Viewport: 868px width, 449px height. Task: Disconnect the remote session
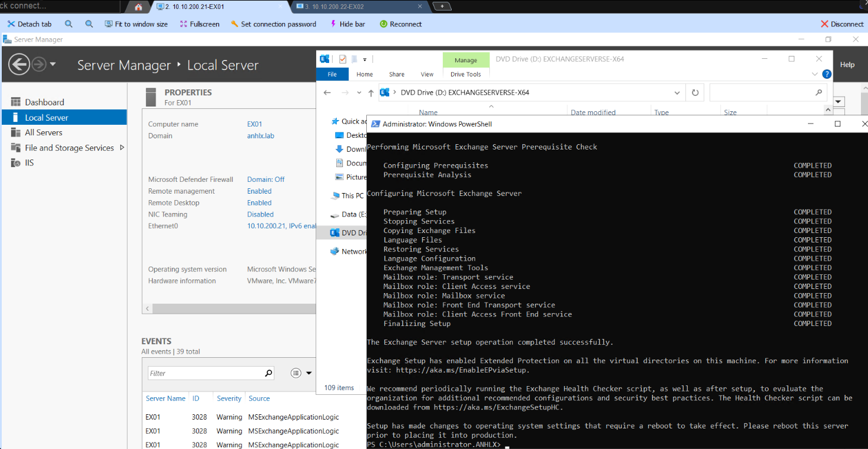tap(842, 24)
